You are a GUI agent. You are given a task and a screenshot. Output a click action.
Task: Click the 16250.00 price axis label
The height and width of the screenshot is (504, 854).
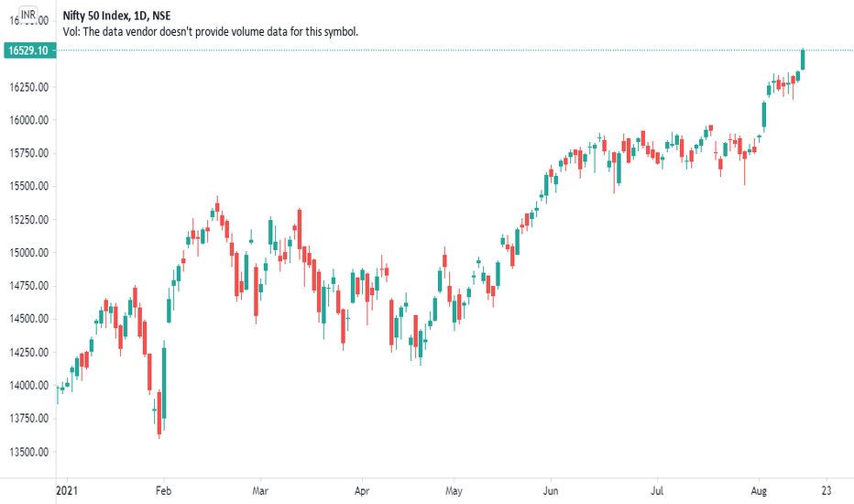29,87
